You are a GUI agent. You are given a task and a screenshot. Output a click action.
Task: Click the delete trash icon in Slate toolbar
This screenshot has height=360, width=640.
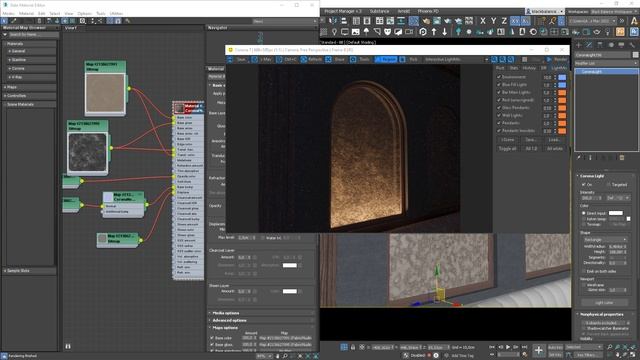click(39, 21)
